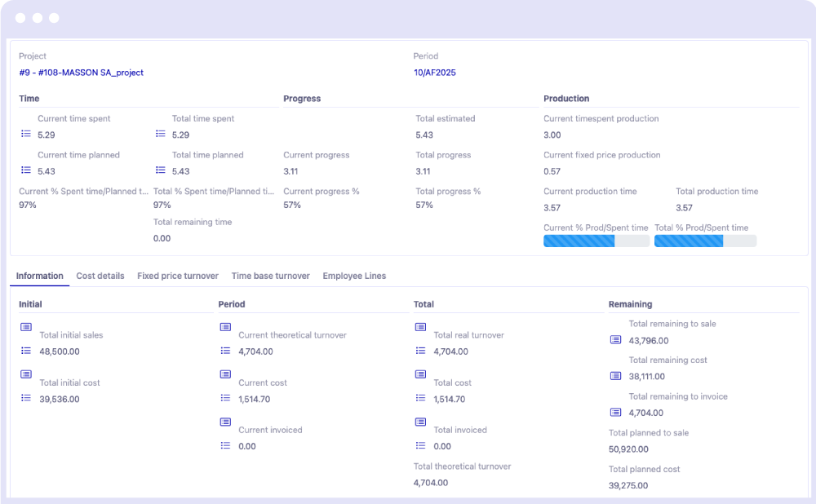The width and height of the screenshot is (816, 504).
Task: Open form icon above Total initial sales
Action: (x=26, y=327)
